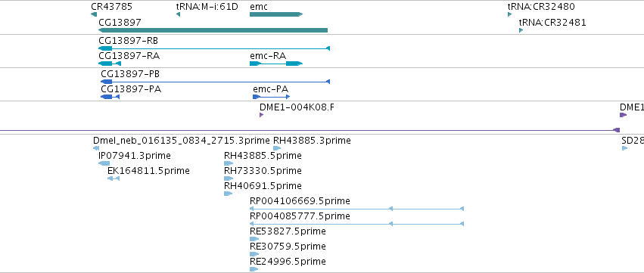Click the emc-PA protein feature
644x273 pixels.
tap(272, 97)
